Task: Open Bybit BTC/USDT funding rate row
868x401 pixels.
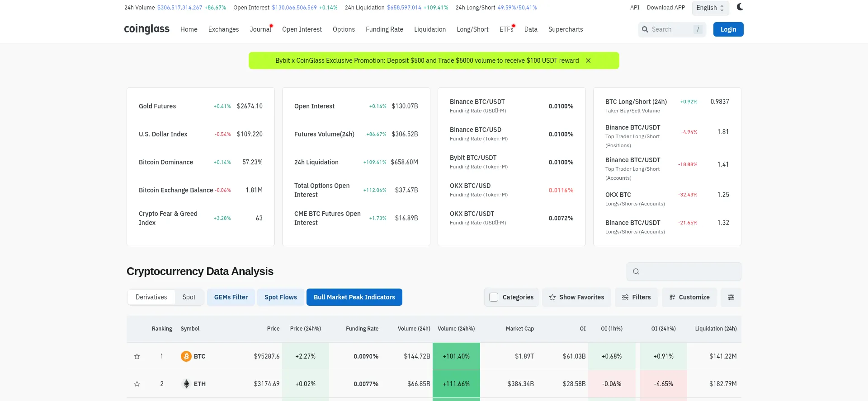Action: click(x=512, y=162)
